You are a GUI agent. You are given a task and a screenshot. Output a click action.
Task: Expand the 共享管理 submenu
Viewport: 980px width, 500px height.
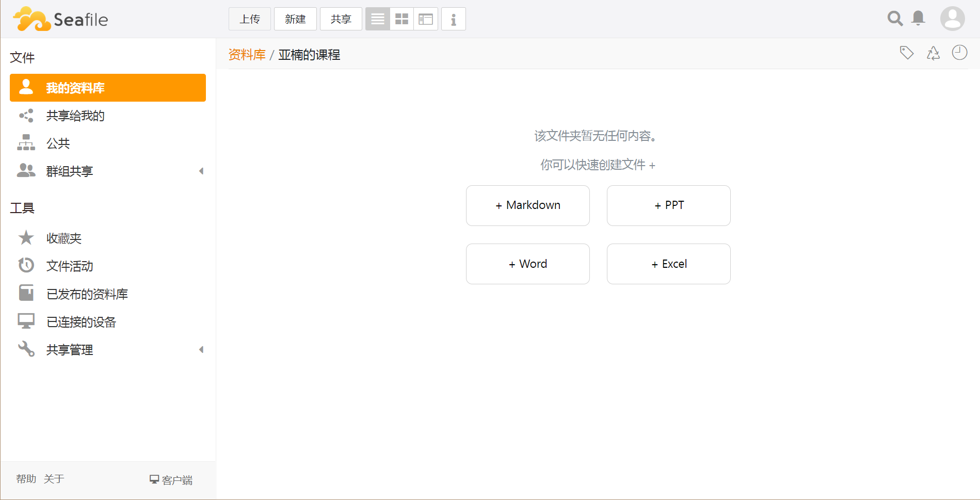tap(201, 350)
